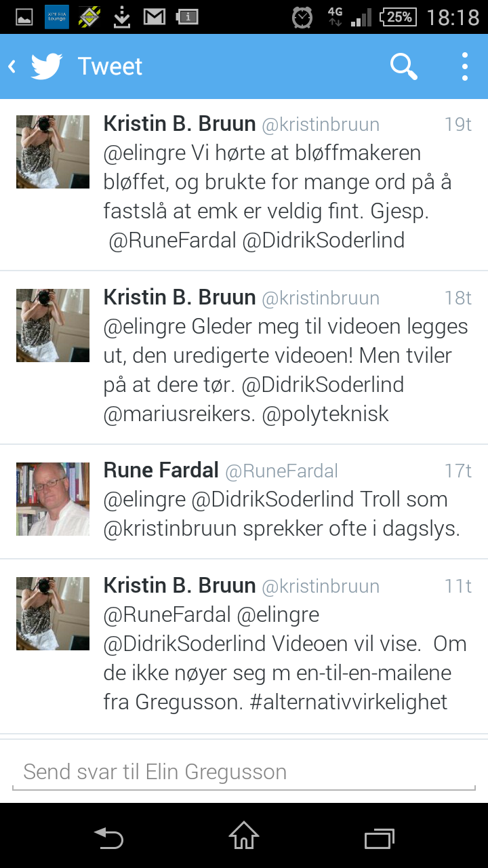
Task: Tap the Android back navigation button
Action: tap(108, 837)
